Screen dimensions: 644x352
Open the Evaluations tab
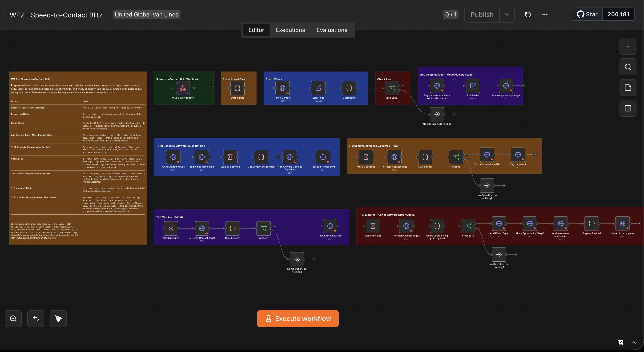[x=332, y=30]
